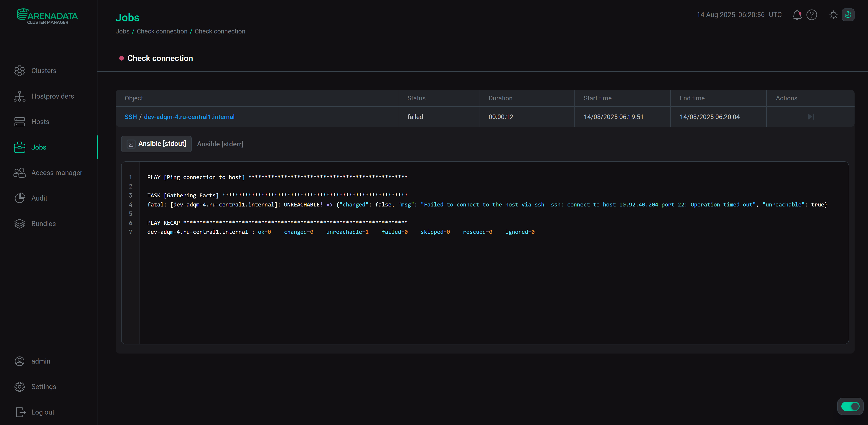This screenshot has height=425, width=868.
Task: Open Access manager via its users icon
Action: click(20, 173)
